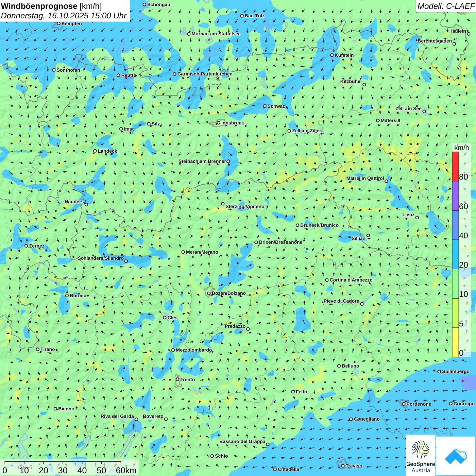Image resolution: width=476 pixels, height=476 pixels.
Task: Select the Bormio marker
Action: (67, 295)
